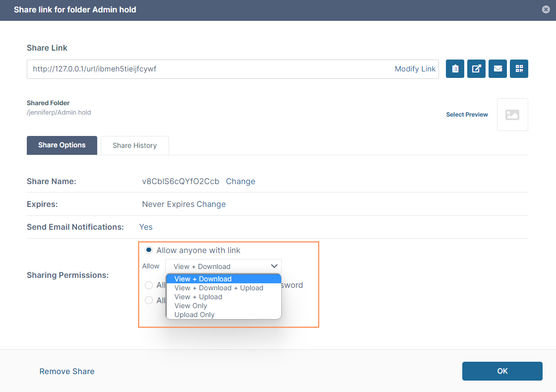The image size is (556, 392).
Task: Select Allow anyone with link radio button
Action: pyautogui.click(x=149, y=250)
